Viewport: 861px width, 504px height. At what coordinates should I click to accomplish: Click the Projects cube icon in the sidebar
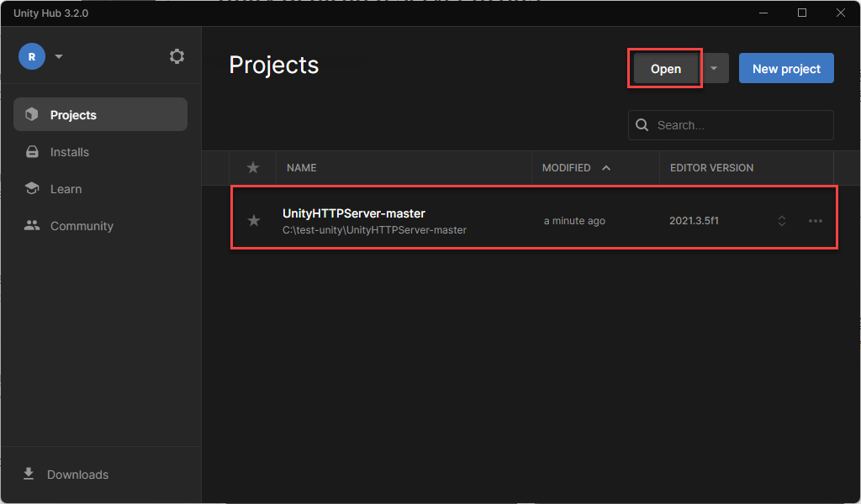coord(32,114)
